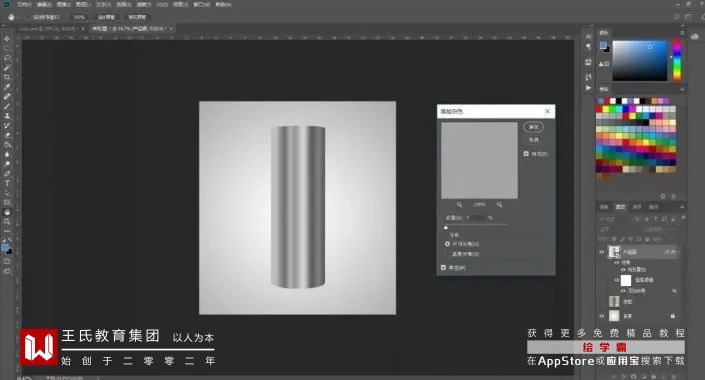
Task: Select the Blur tool
Action: (7, 154)
